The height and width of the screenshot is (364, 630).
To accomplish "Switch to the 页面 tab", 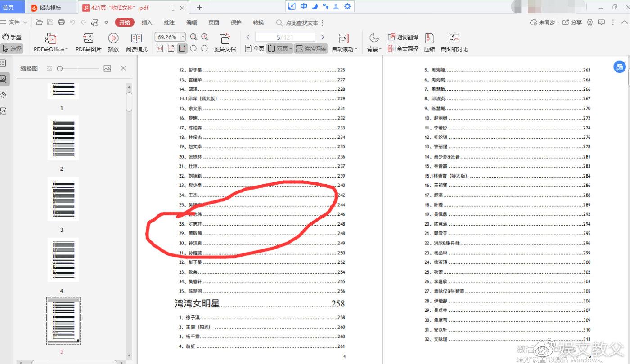I will tap(214, 22).
